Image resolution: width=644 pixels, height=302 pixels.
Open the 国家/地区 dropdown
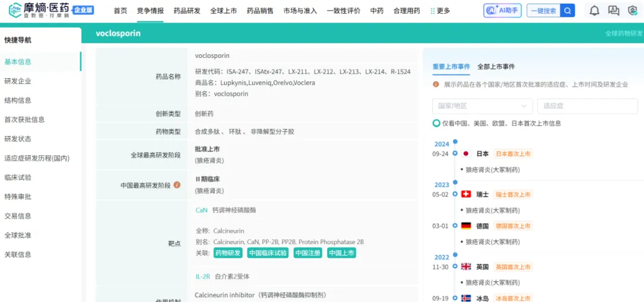[x=482, y=106]
